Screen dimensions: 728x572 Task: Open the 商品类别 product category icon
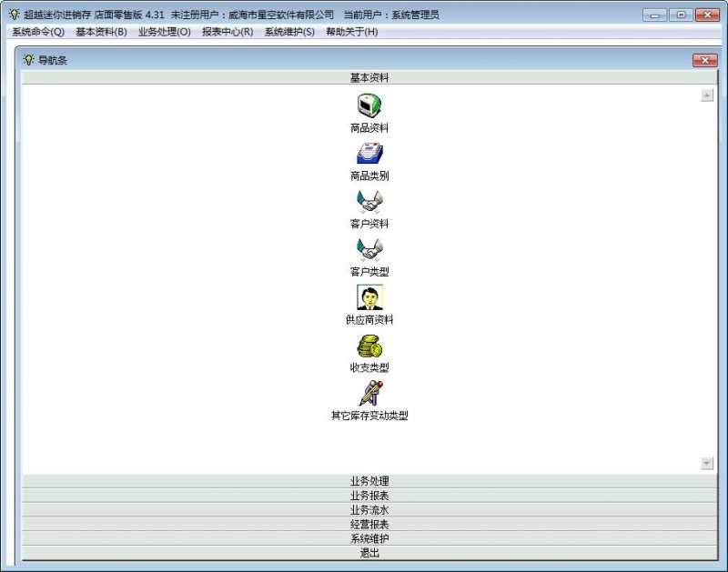[x=369, y=154]
